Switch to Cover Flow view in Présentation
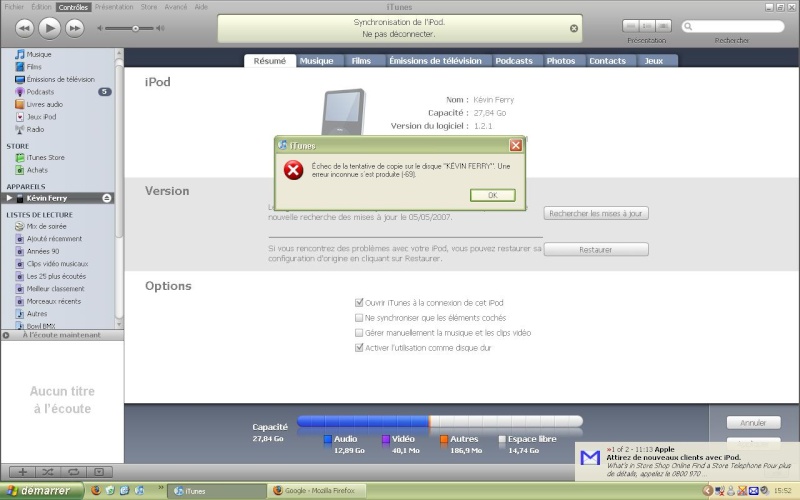 [x=663, y=26]
